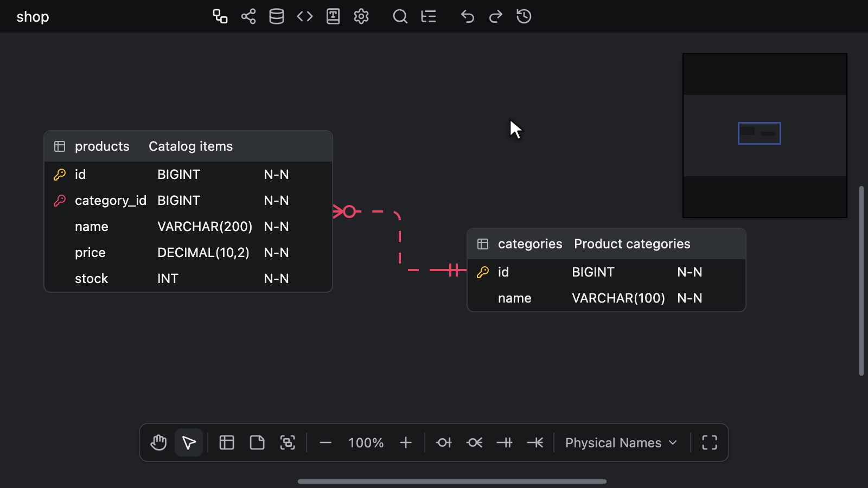Click the focus-frame icon in the bottom toolbar
Viewport: 868px width, 488px height.
[x=288, y=442]
